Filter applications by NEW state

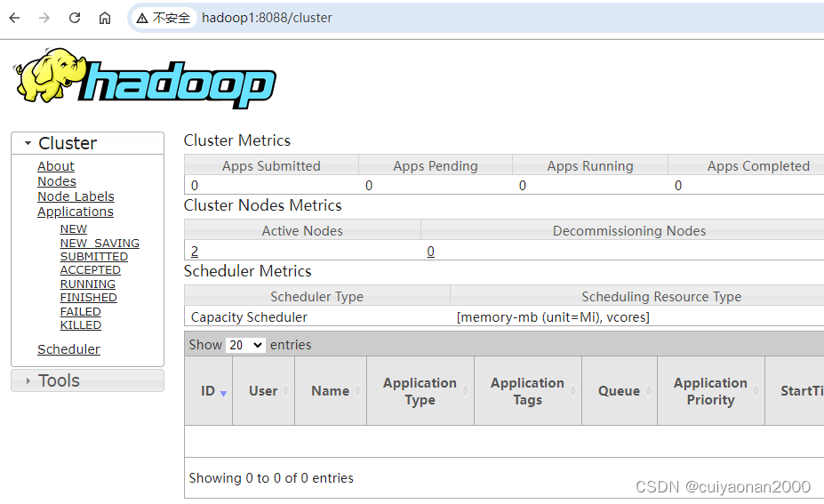[x=74, y=229]
